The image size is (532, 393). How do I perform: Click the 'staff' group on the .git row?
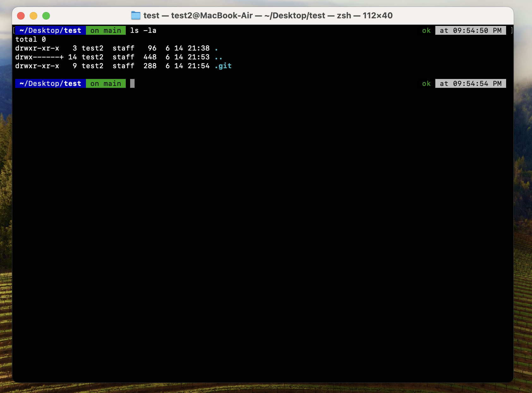click(x=124, y=66)
